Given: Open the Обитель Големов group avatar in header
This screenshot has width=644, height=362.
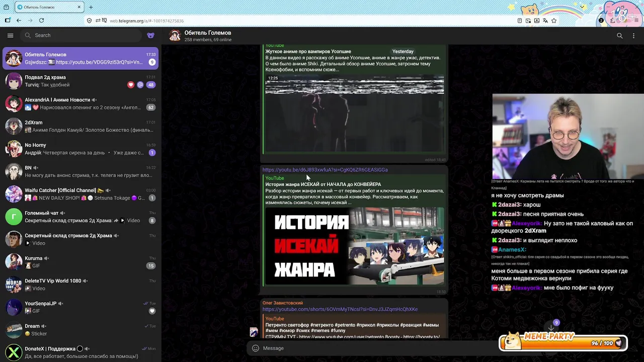Looking at the screenshot, I should pos(175,36).
